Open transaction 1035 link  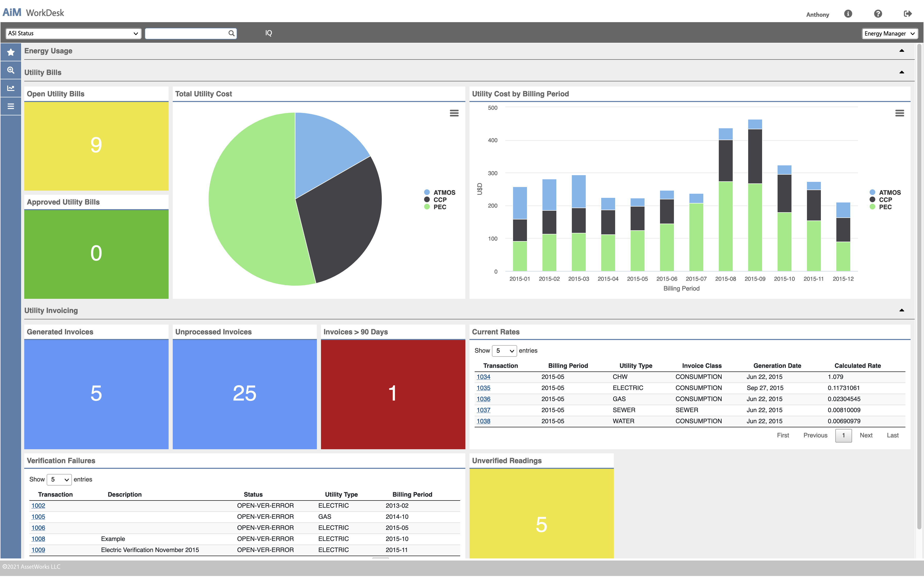click(483, 388)
